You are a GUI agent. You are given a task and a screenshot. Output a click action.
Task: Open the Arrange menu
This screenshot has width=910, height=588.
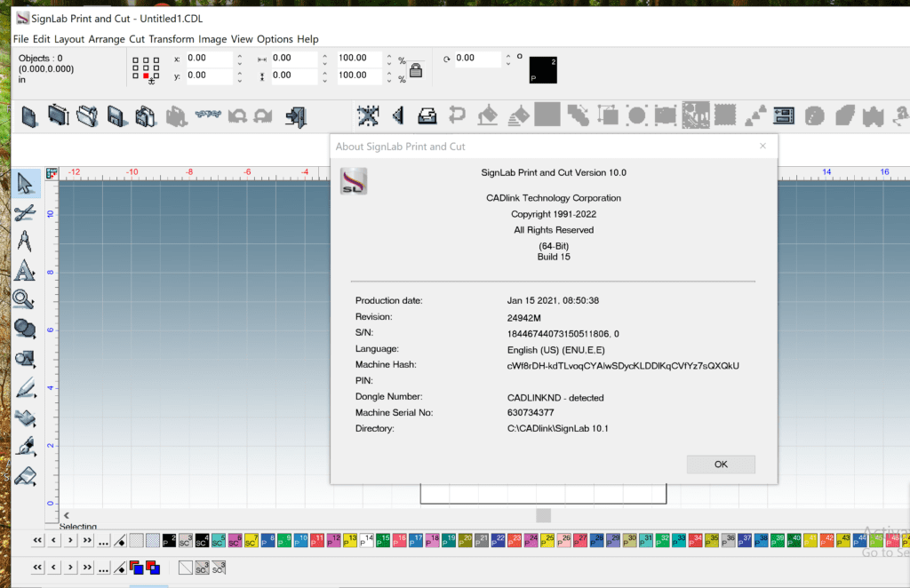coord(107,39)
